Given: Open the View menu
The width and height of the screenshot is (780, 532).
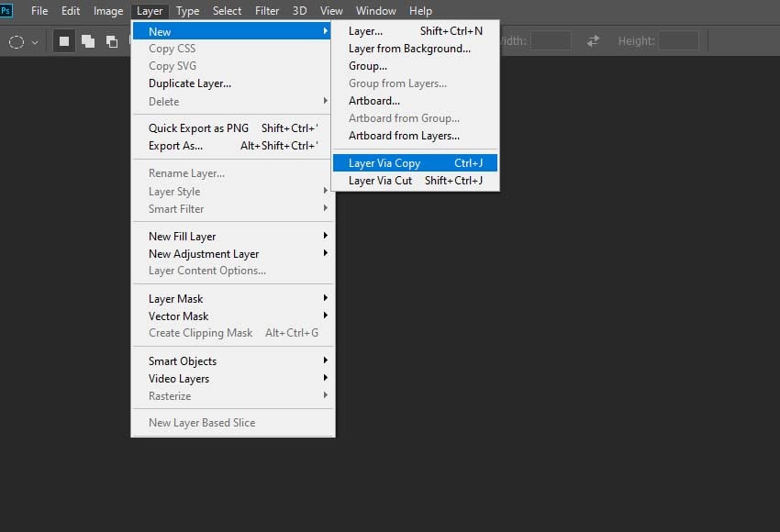Looking at the screenshot, I should coord(331,10).
